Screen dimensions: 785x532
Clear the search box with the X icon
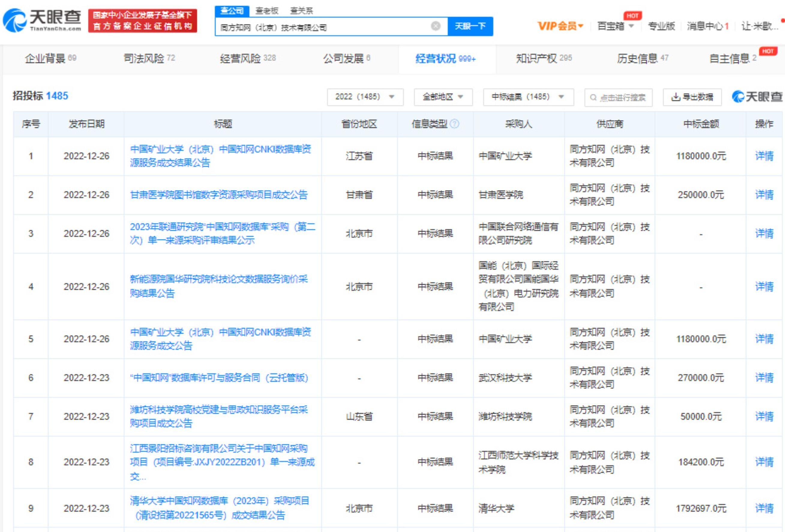tap(436, 26)
